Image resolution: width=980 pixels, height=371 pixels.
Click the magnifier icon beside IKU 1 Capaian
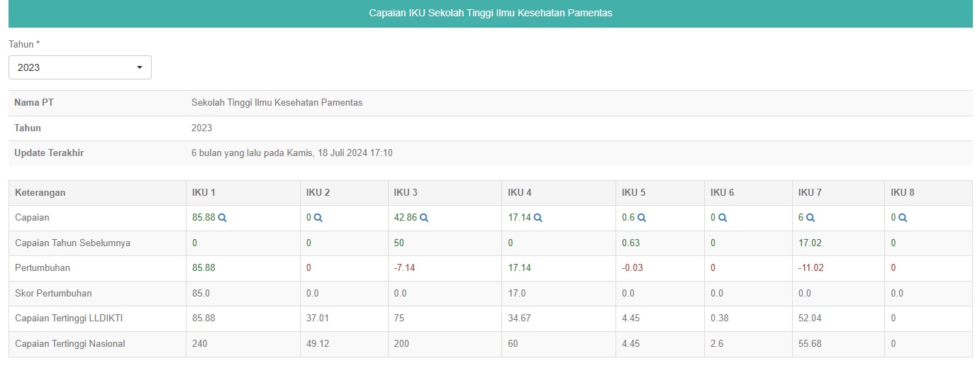click(x=223, y=218)
